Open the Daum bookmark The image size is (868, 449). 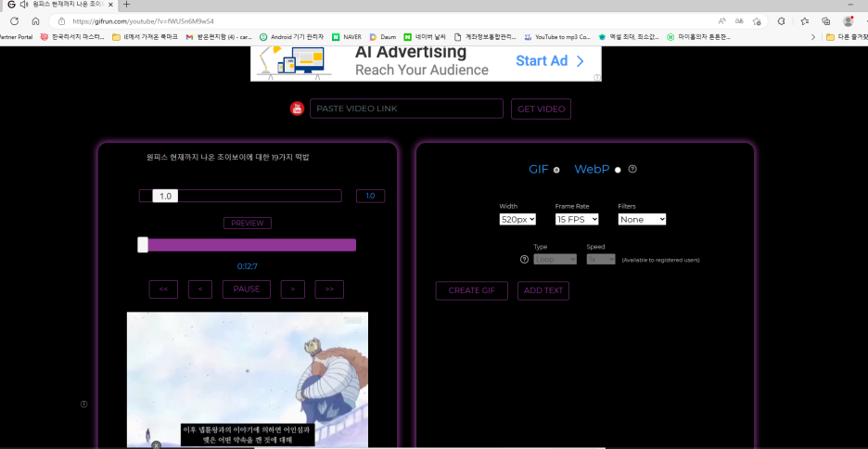pyautogui.click(x=382, y=37)
